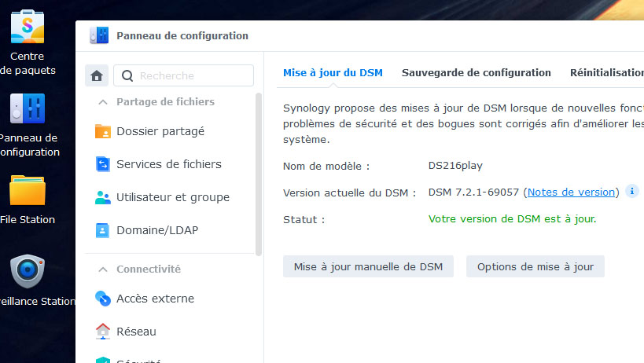Screen dimensions: 644x363
Task: Click the info icon beside DSM version
Action: [631, 191]
